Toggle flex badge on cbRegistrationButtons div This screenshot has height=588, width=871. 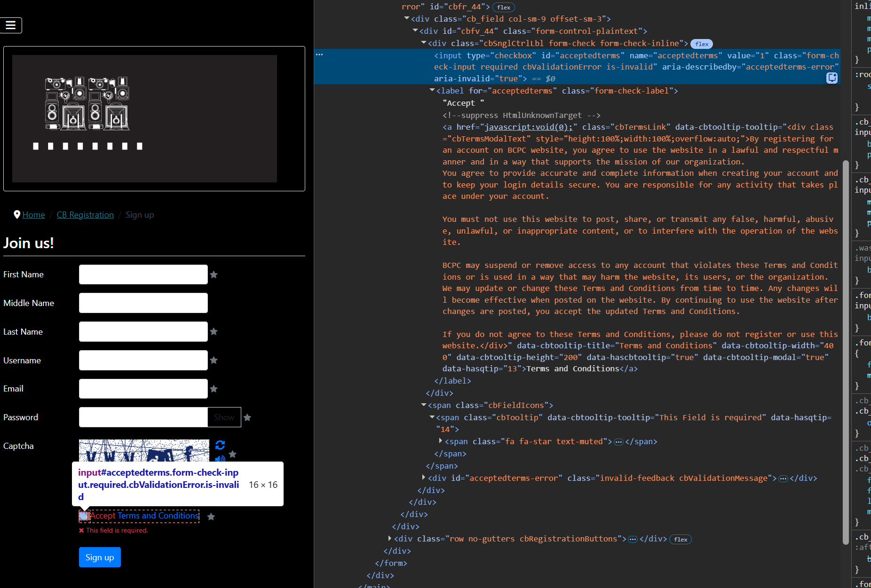point(680,539)
